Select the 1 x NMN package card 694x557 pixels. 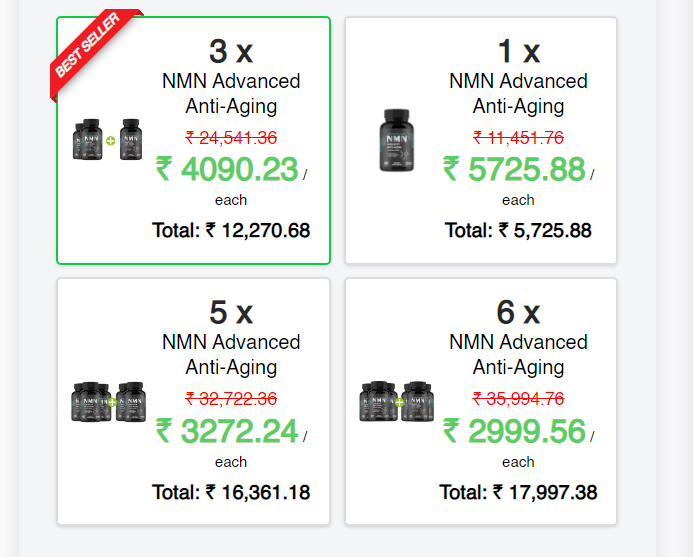pyautogui.click(x=481, y=140)
